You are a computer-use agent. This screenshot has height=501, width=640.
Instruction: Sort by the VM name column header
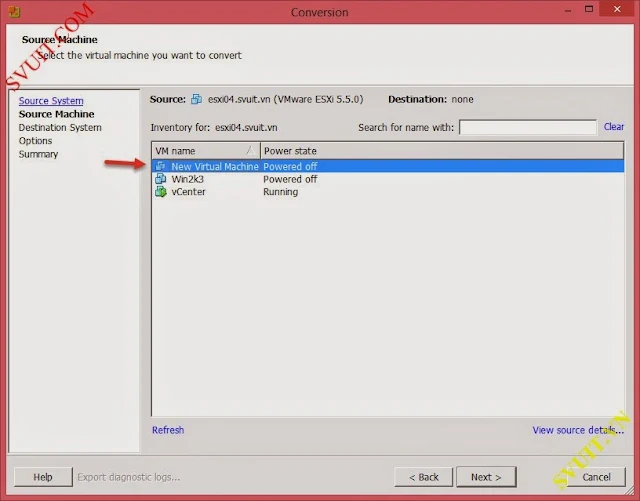pos(206,151)
